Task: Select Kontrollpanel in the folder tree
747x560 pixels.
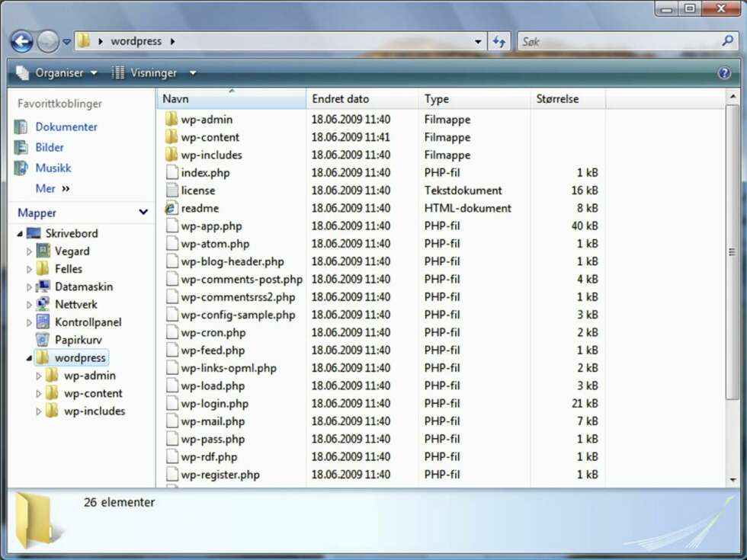Action: click(x=88, y=322)
